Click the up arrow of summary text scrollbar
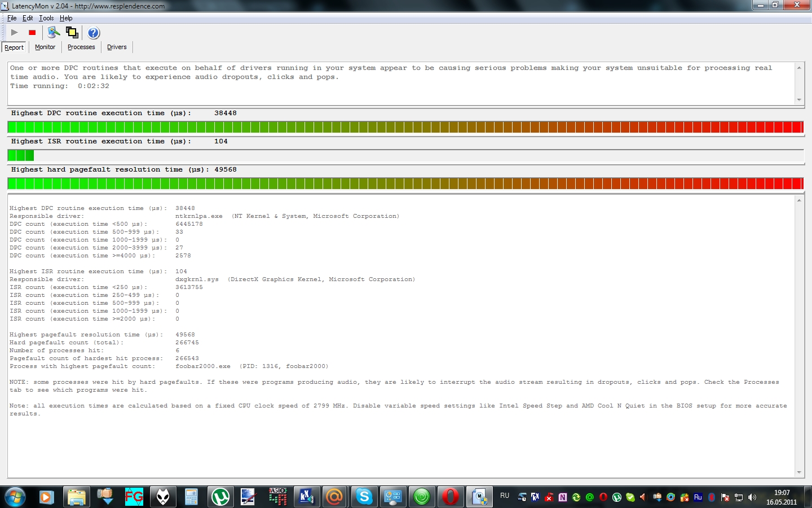This screenshot has width=812, height=508. click(x=799, y=68)
